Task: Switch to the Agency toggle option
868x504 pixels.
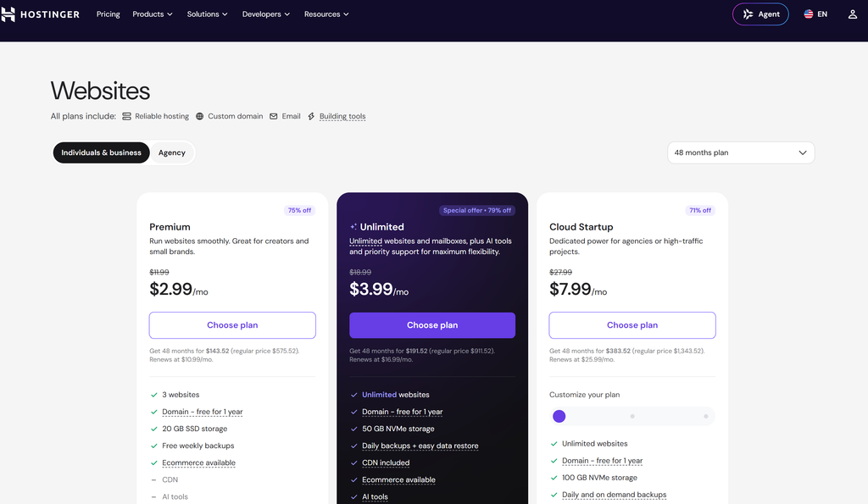Action: tap(171, 152)
